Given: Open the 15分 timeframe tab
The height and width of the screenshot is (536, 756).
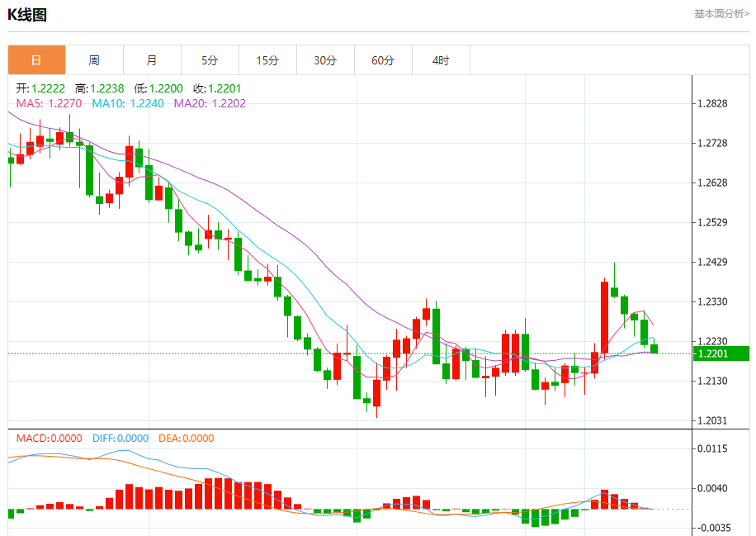Looking at the screenshot, I should 268,60.
